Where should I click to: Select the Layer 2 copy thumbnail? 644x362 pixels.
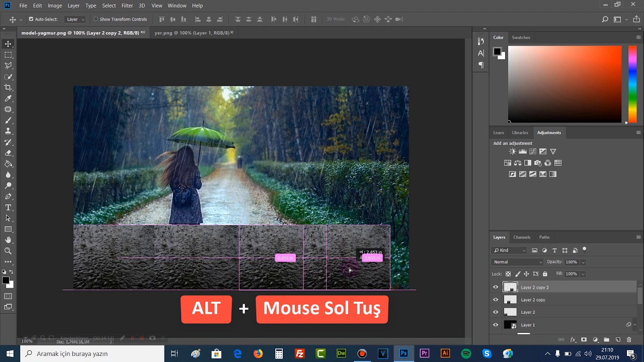tap(510, 300)
